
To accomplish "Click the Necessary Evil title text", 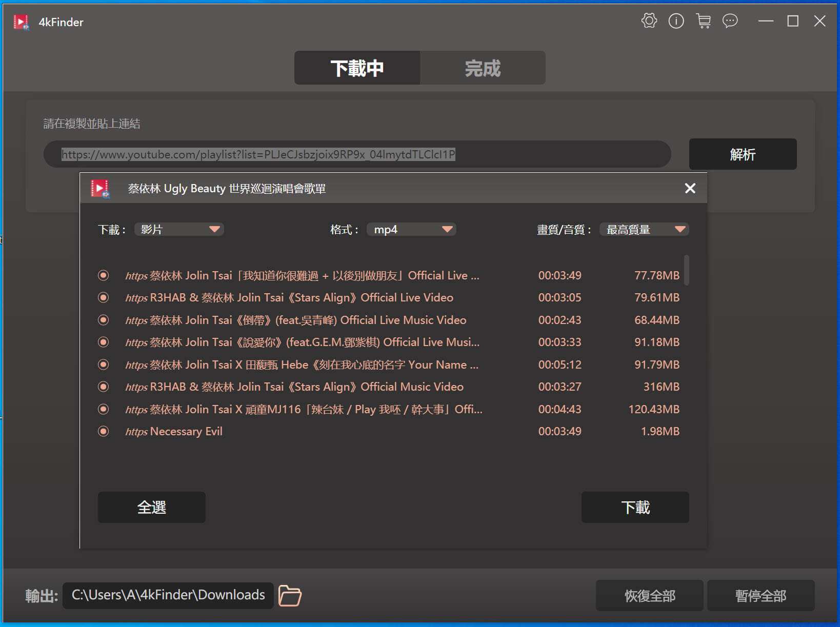I will 186,431.
